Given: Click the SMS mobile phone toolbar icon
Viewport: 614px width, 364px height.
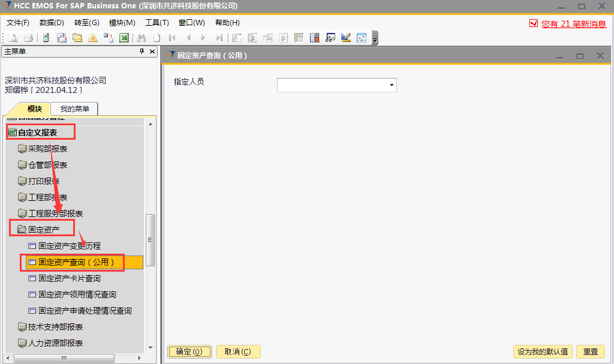Looking at the screenshot, I should point(46,38).
